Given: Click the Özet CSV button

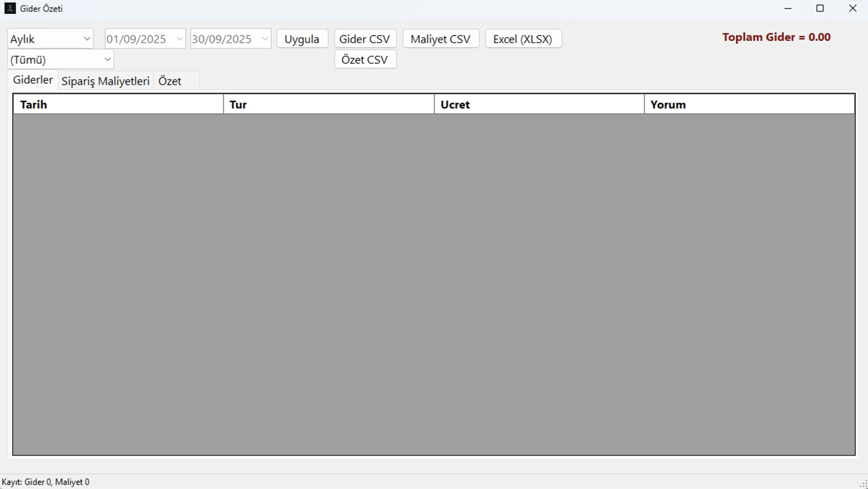Looking at the screenshot, I should pos(365,60).
